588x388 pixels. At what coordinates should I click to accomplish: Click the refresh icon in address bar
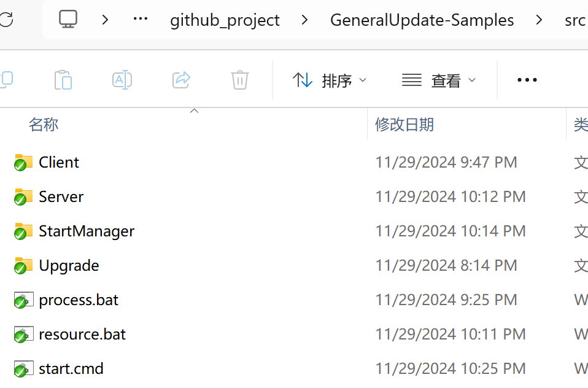(6, 20)
